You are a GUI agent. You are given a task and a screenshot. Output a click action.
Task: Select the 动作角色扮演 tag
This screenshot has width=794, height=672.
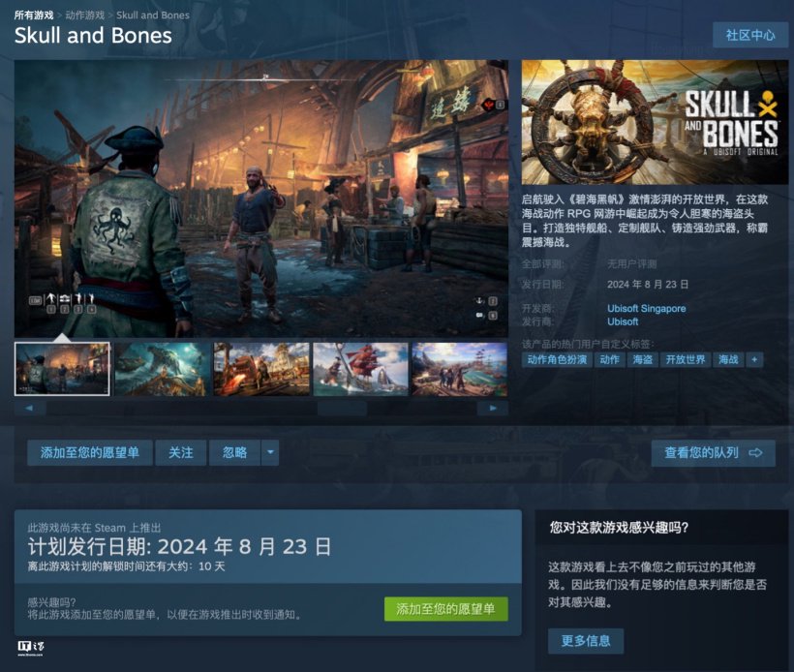[x=557, y=359]
